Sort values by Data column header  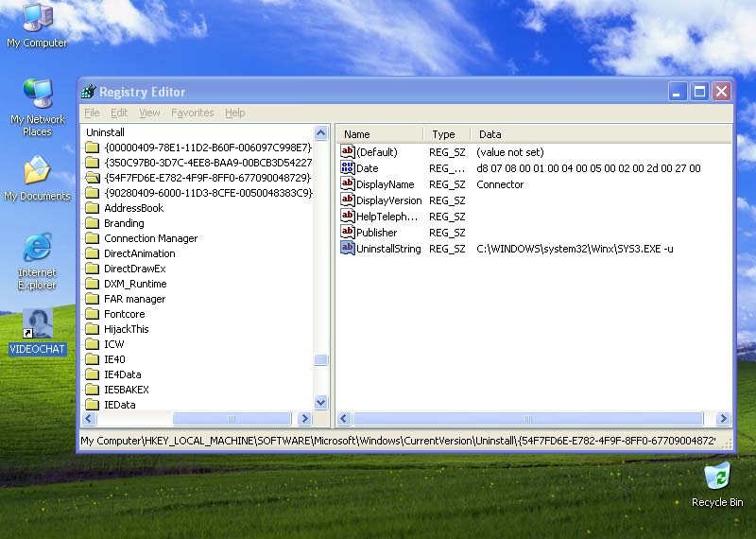601,134
